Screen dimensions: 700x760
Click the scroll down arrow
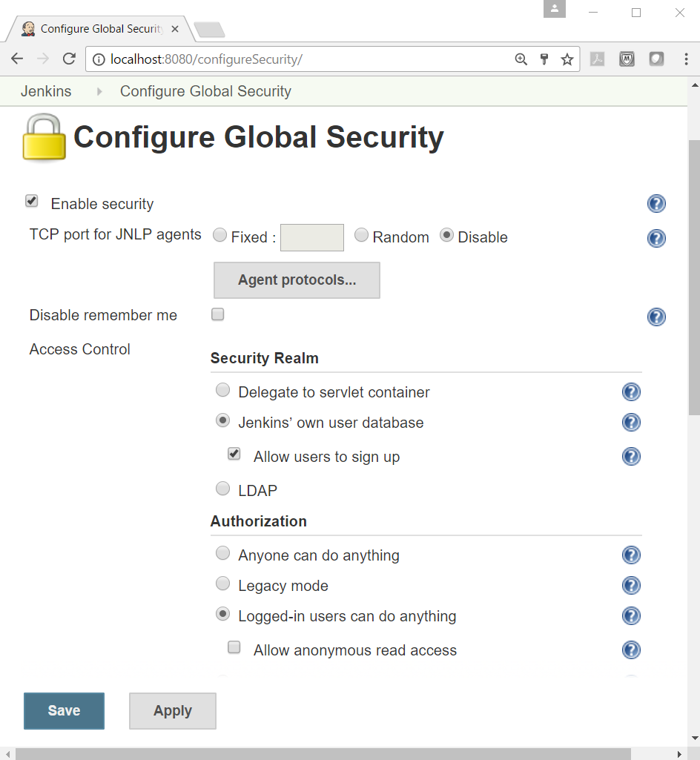click(694, 738)
